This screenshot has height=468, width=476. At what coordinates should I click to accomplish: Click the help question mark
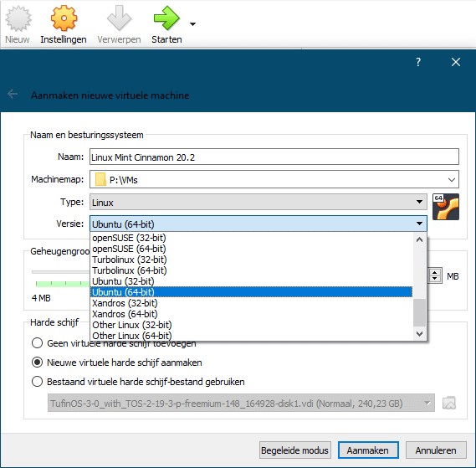(418, 62)
